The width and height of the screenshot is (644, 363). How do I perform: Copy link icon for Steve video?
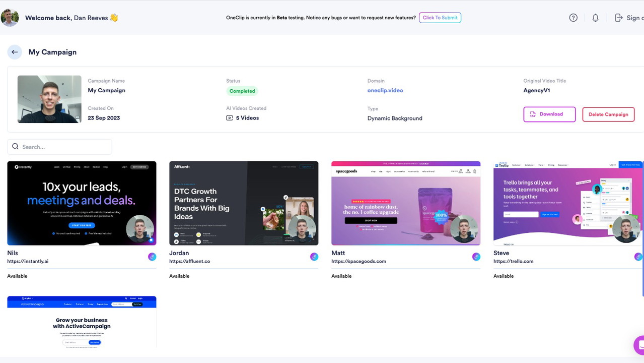coord(638,257)
